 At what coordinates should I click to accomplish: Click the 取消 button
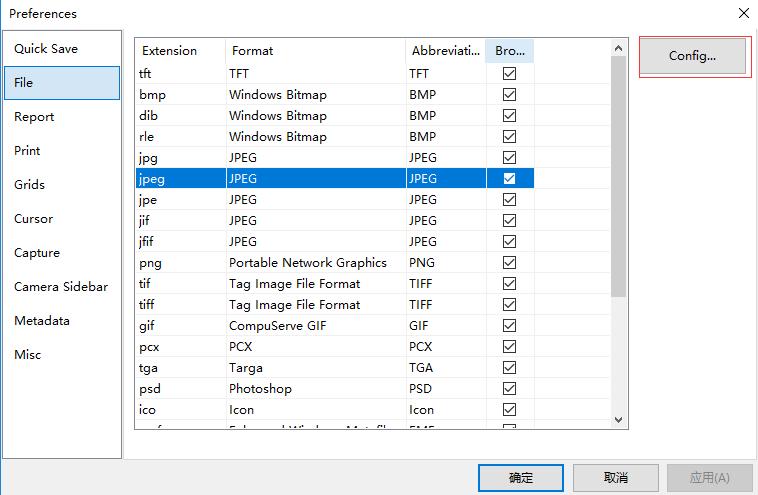pyautogui.click(x=615, y=478)
